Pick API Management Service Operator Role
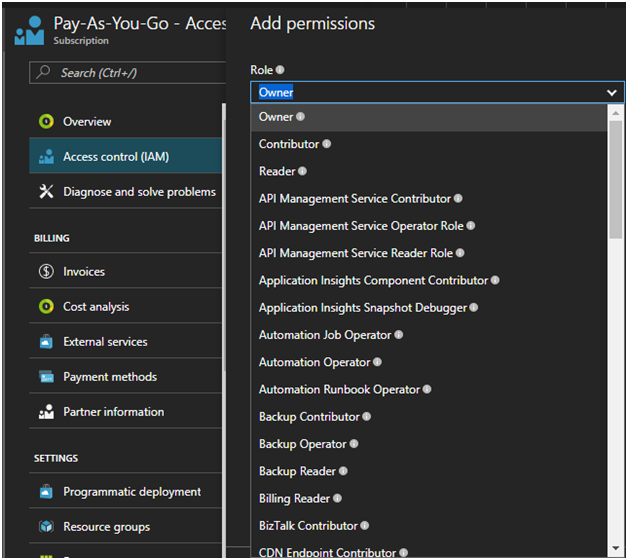This screenshot has width=628, height=560. 429,226
